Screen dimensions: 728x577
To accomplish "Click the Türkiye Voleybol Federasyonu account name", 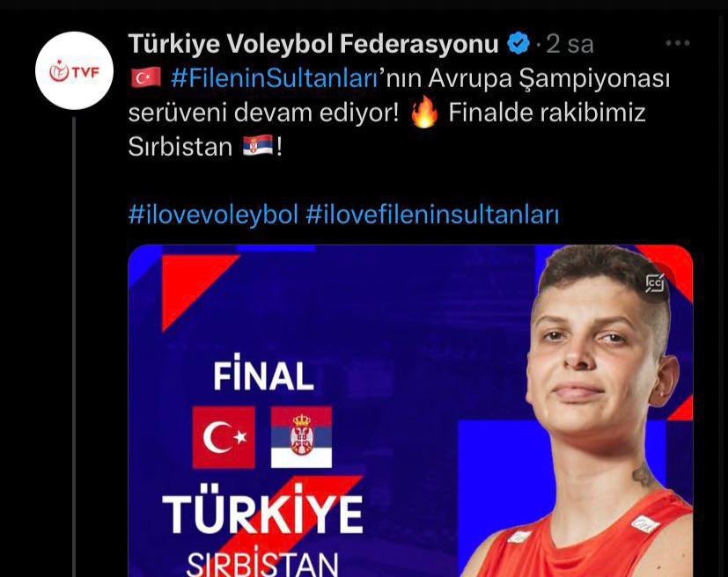I will coord(313,44).
